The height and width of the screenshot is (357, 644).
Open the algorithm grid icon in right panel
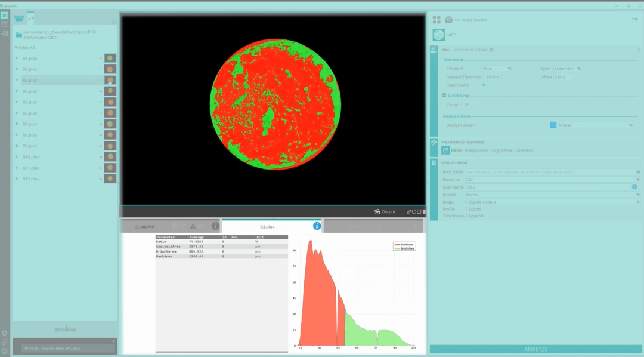click(x=436, y=20)
